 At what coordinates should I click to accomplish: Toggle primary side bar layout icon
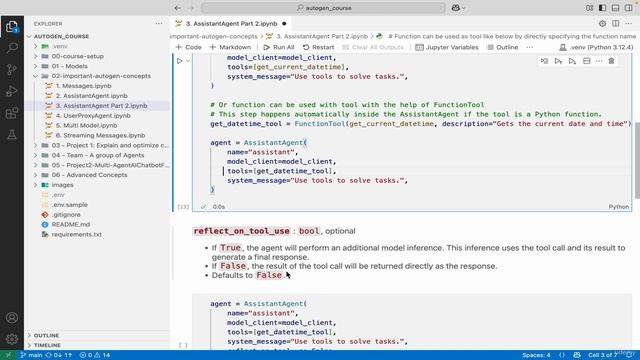coord(602,8)
